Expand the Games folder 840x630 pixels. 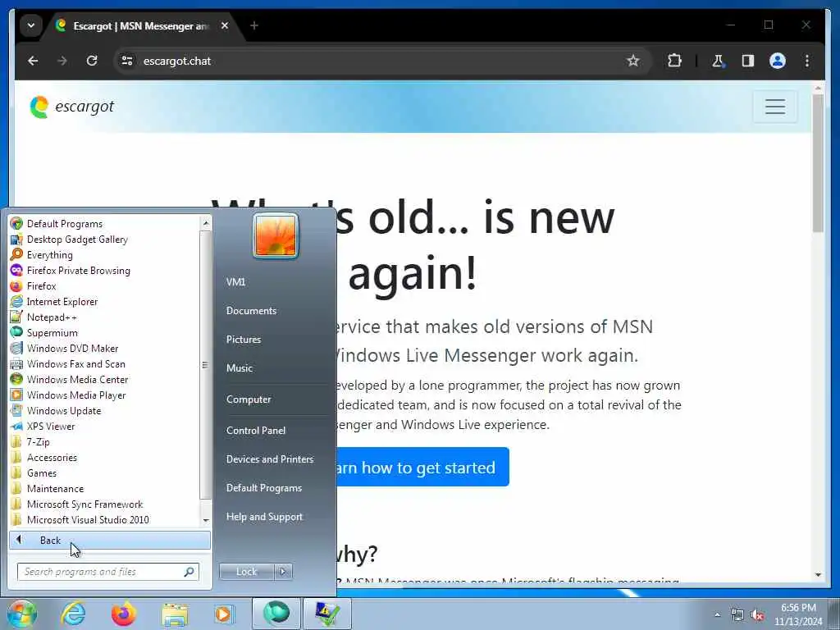pyautogui.click(x=41, y=473)
